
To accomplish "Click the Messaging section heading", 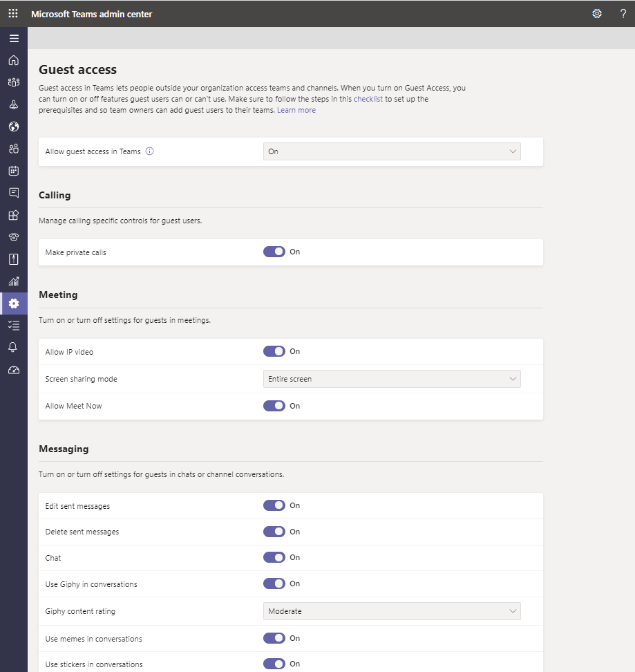I will point(64,449).
